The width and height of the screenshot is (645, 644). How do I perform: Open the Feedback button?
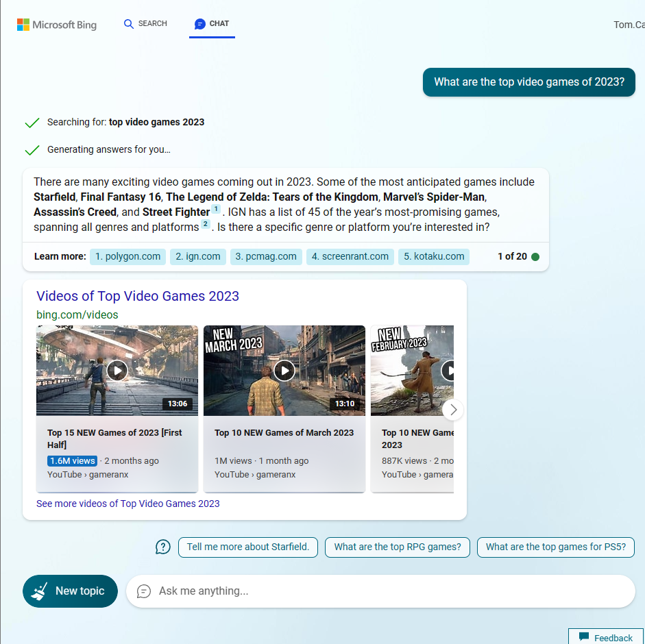(605, 637)
